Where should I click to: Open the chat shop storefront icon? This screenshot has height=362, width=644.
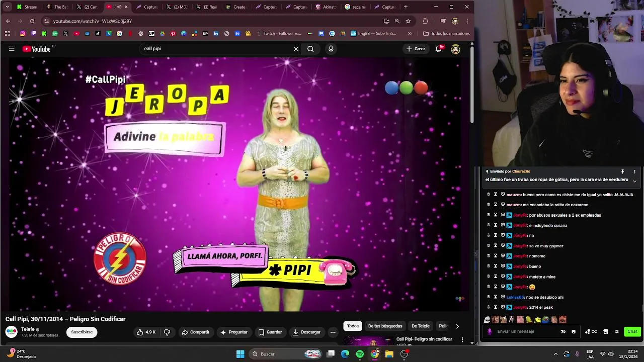coord(606,331)
